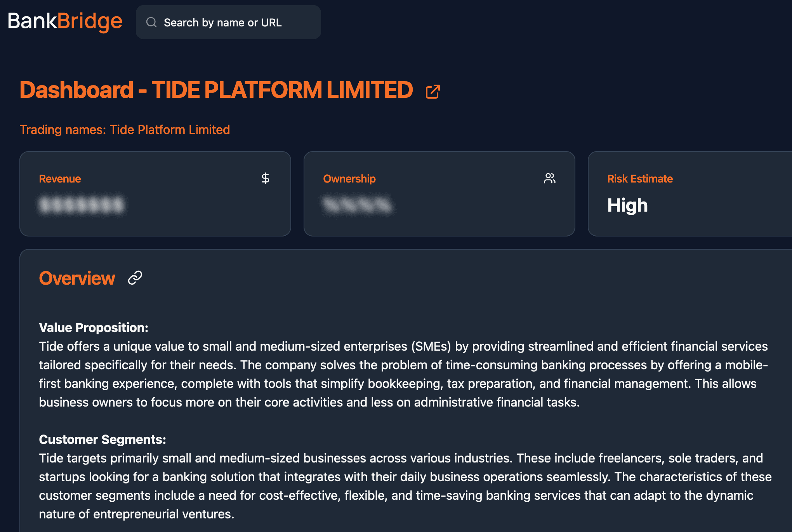The image size is (792, 532).
Task: Click the magnifying glass search icon
Action: pyautogui.click(x=151, y=23)
